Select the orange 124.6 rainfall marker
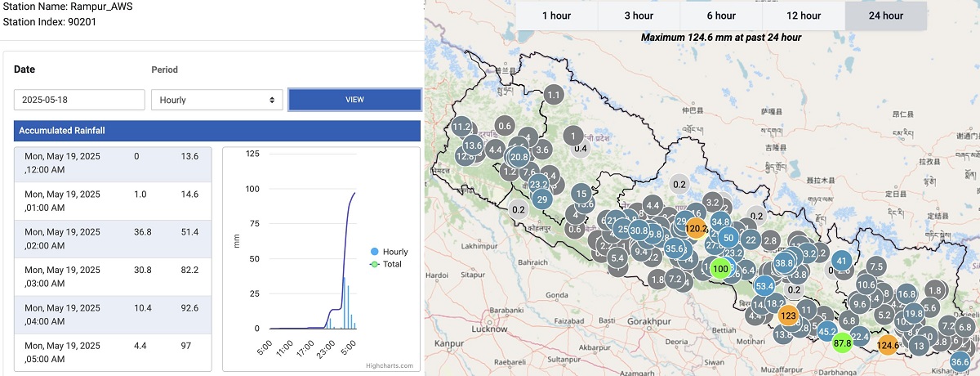The image size is (980, 376). (888, 346)
